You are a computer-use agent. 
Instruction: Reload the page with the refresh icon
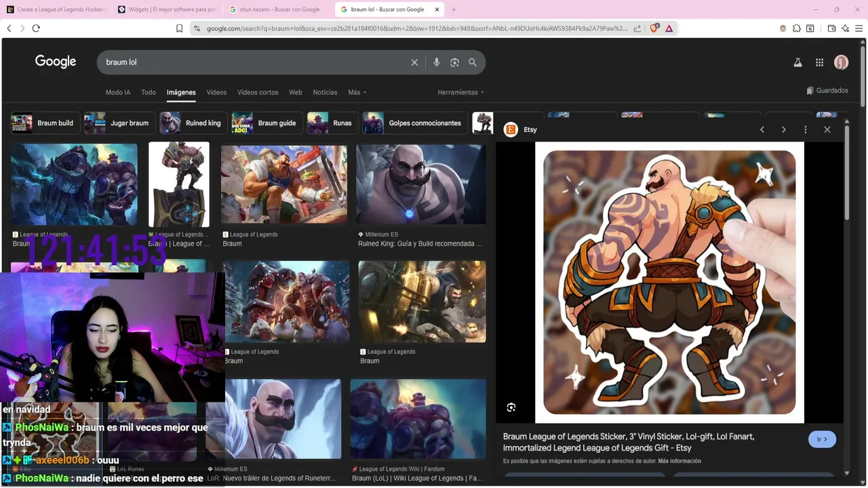pos(36,28)
